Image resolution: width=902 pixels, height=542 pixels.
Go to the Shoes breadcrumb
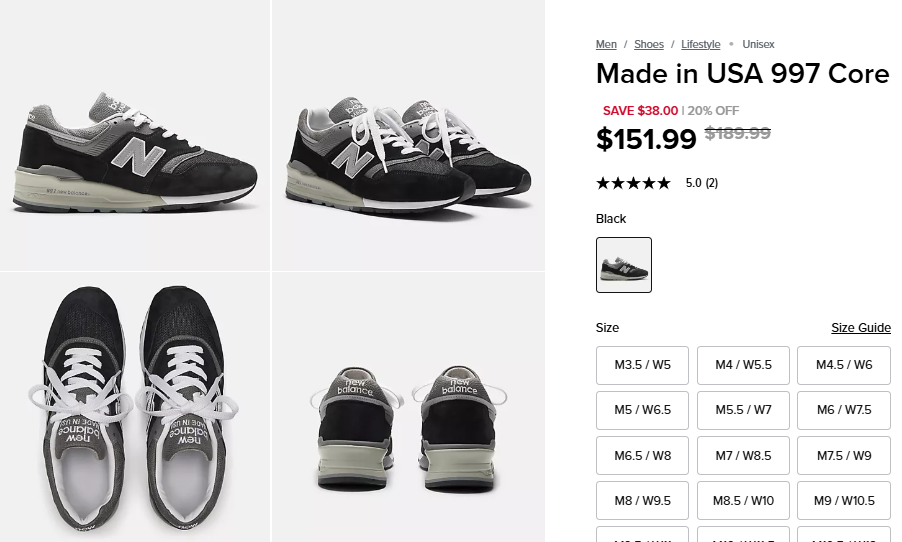(x=649, y=44)
